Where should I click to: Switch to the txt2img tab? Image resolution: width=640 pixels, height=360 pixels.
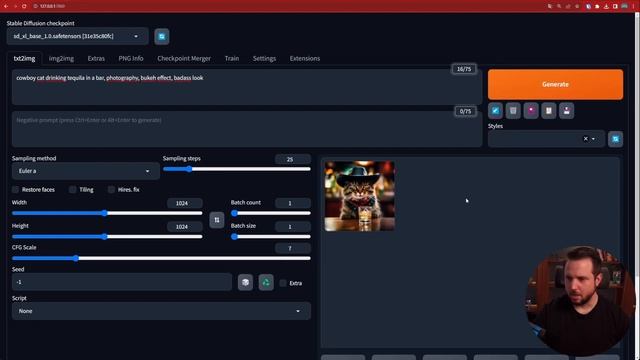coord(24,58)
